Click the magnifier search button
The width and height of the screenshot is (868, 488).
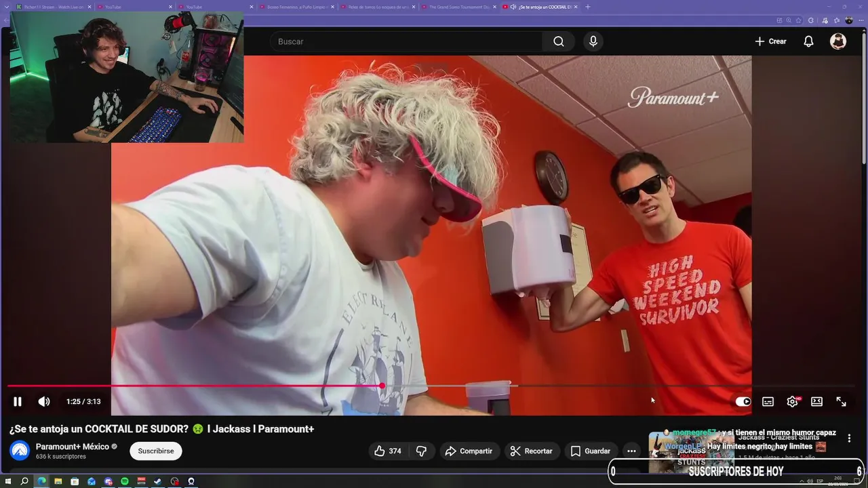tap(558, 41)
